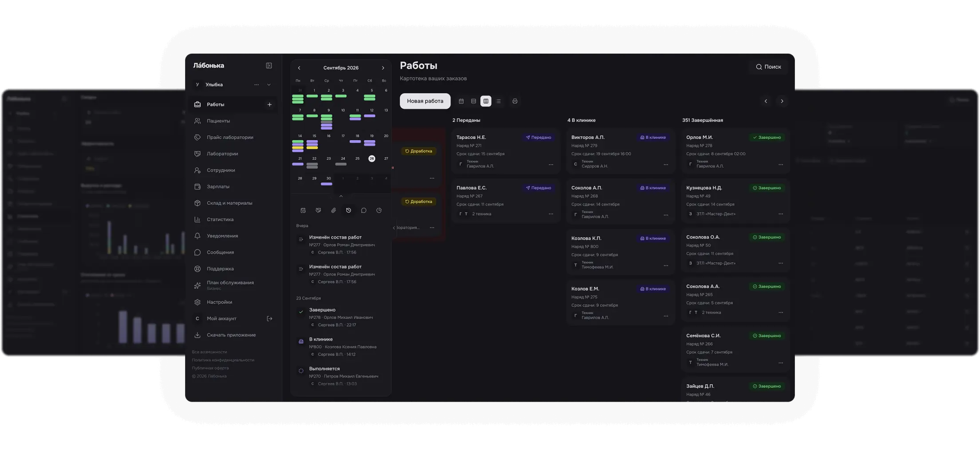This screenshot has width=980, height=450.
Task: Expand the Улыбка clinic switcher chevron
Action: coord(269,85)
